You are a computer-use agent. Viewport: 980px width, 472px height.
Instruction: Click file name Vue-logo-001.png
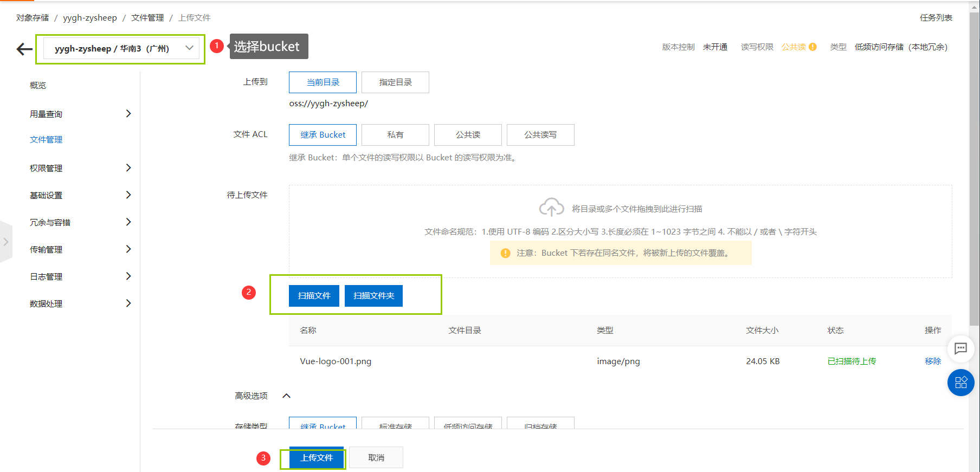tap(336, 361)
